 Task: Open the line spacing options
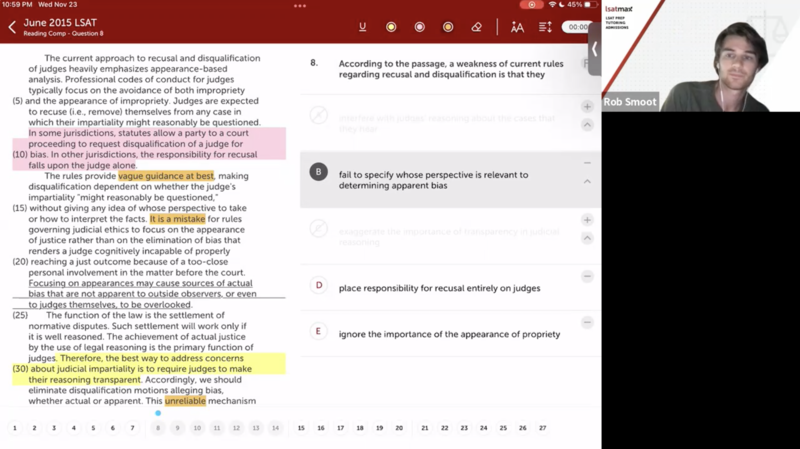click(545, 27)
